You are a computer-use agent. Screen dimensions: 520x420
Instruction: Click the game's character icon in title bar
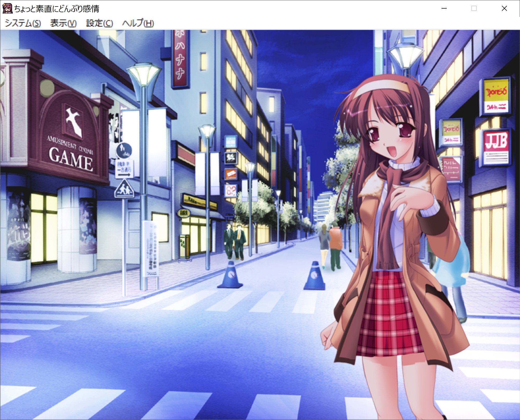pos(7,8)
